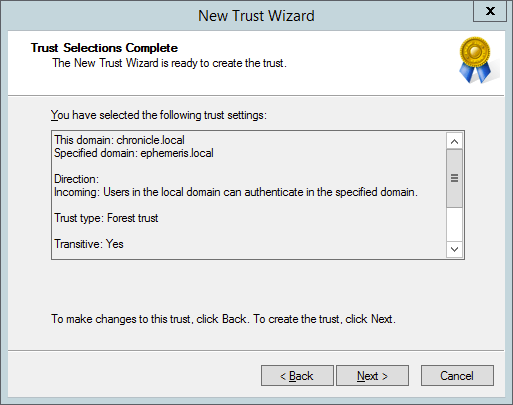This screenshot has width=513, height=405.
Task: Click the 'To make changes to this trust' instruction
Action: (223, 319)
